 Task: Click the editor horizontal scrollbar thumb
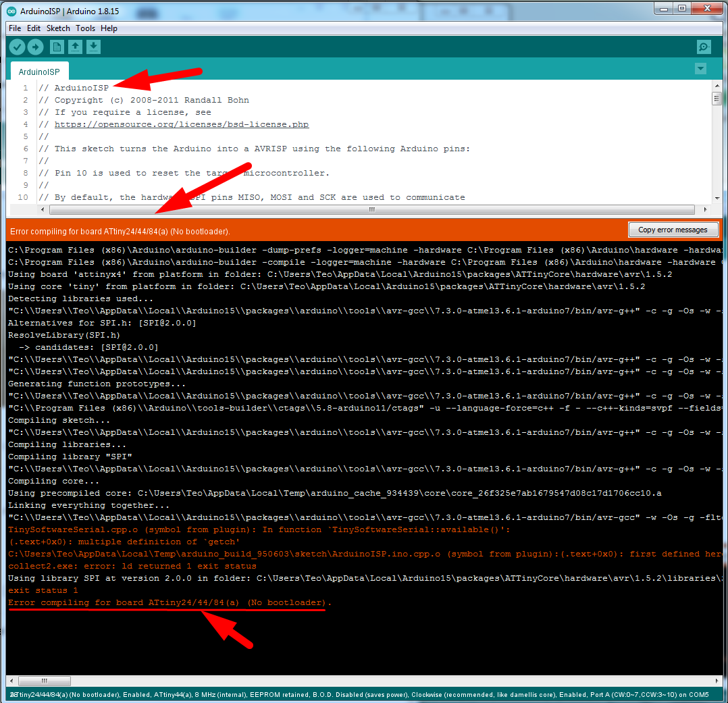[372, 209]
